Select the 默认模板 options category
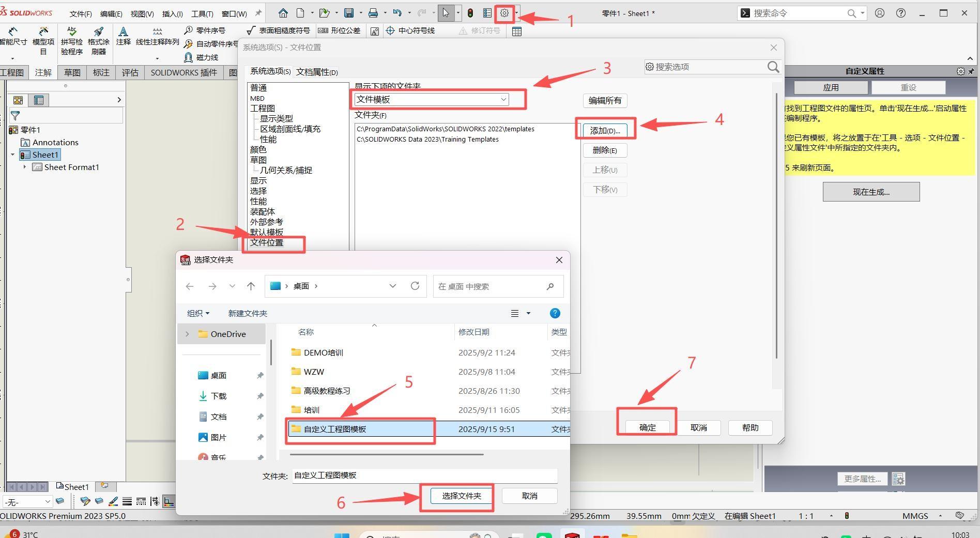 [267, 232]
